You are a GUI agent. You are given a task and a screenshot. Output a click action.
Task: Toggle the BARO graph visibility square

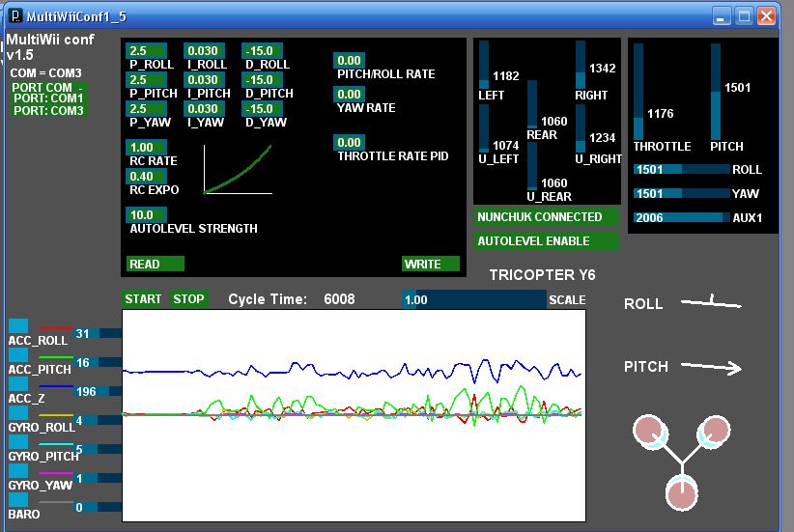point(17,499)
